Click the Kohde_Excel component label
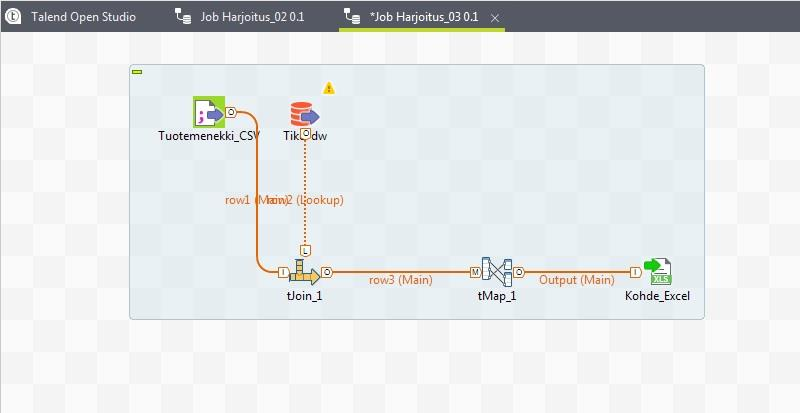The width and height of the screenshot is (800, 413). coord(657,296)
